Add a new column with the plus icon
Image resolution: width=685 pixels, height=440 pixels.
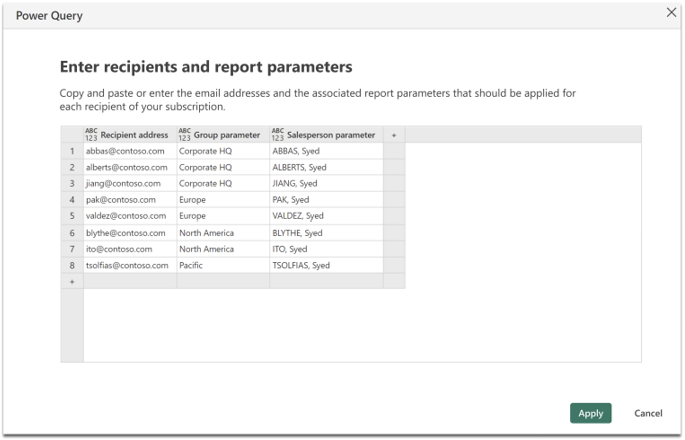[x=394, y=135]
